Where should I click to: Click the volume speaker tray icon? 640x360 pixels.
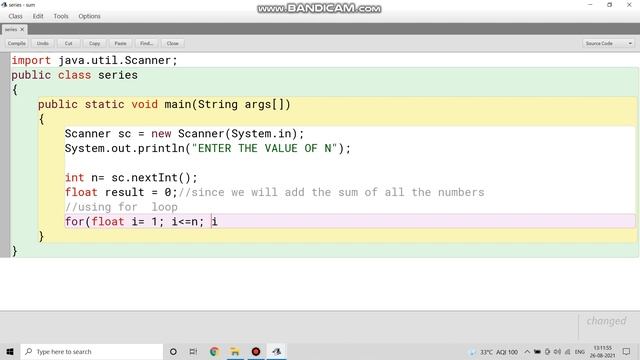(557, 352)
